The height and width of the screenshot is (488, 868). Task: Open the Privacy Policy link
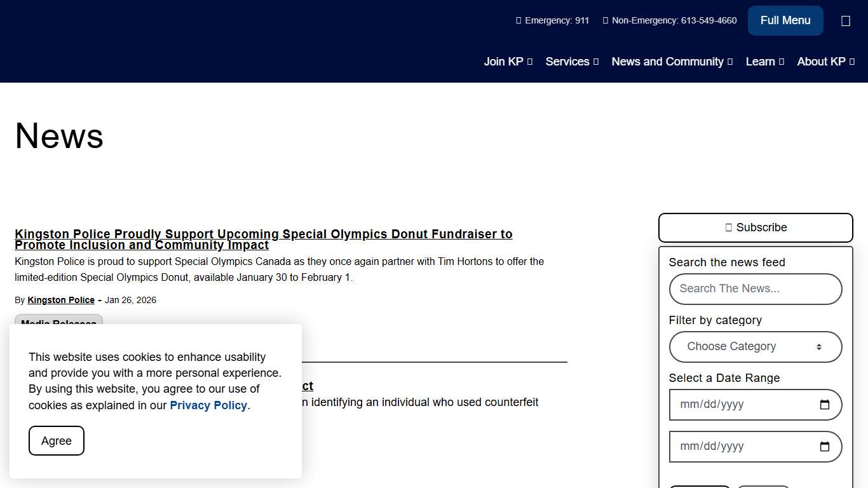pyautogui.click(x=208, y=405)
